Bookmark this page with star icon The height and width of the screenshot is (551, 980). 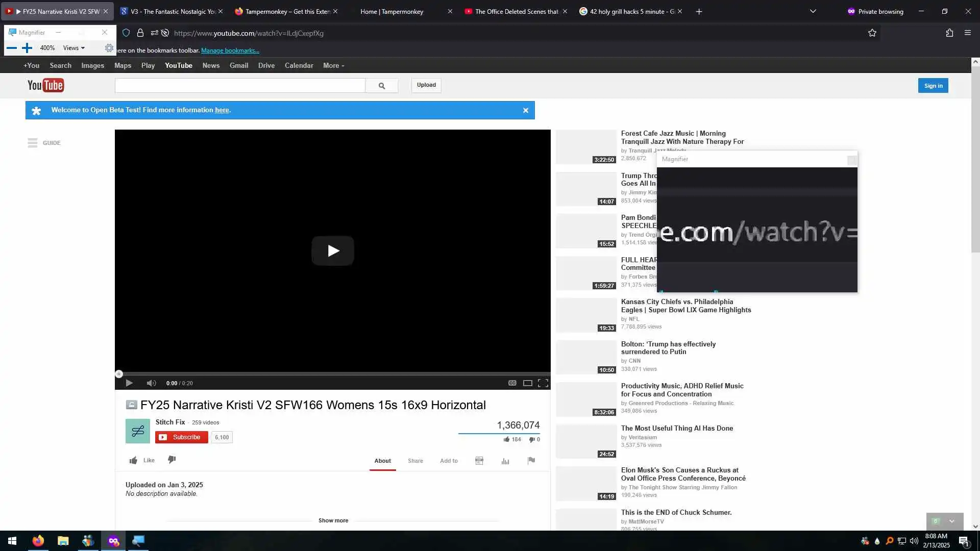click(x=872, y=33)
